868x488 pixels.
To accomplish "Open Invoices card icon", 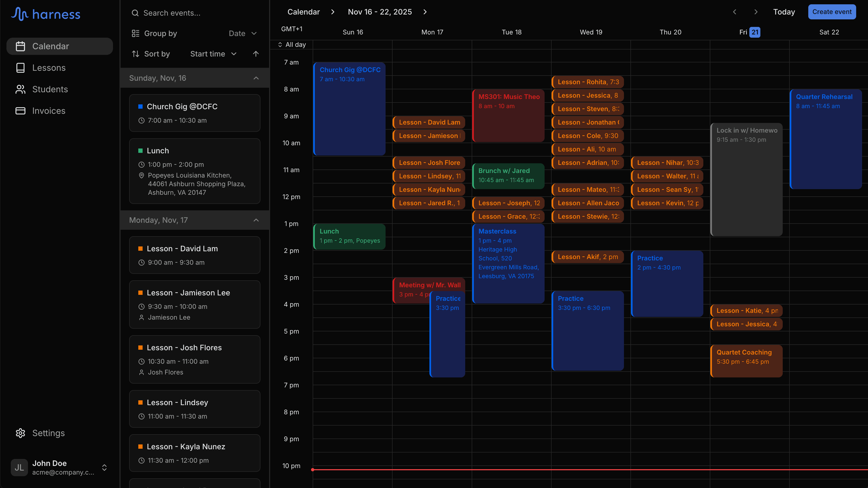I will click(20, 111).
